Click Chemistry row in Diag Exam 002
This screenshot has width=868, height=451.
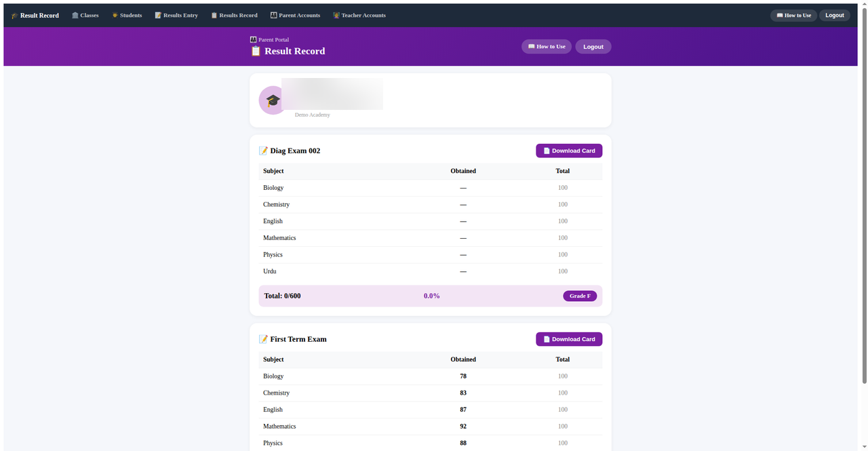(x=431, y=205)
